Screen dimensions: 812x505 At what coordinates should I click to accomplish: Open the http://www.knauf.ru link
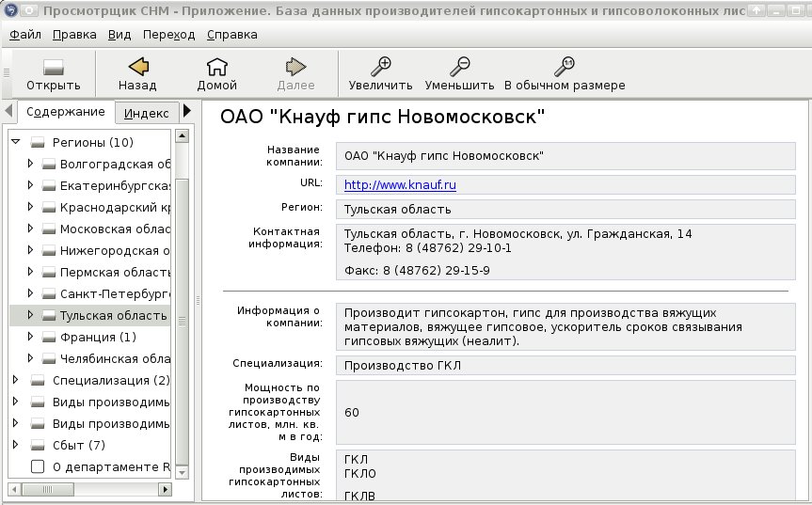(x=400, y=185)
